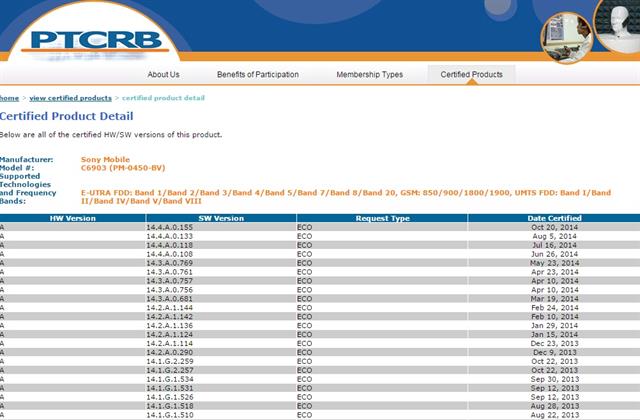Image resolution: width=640 pixels, height=420 pixels.
Task: Click the Jan 15, 2014 certified date
Action: (554, 335)
